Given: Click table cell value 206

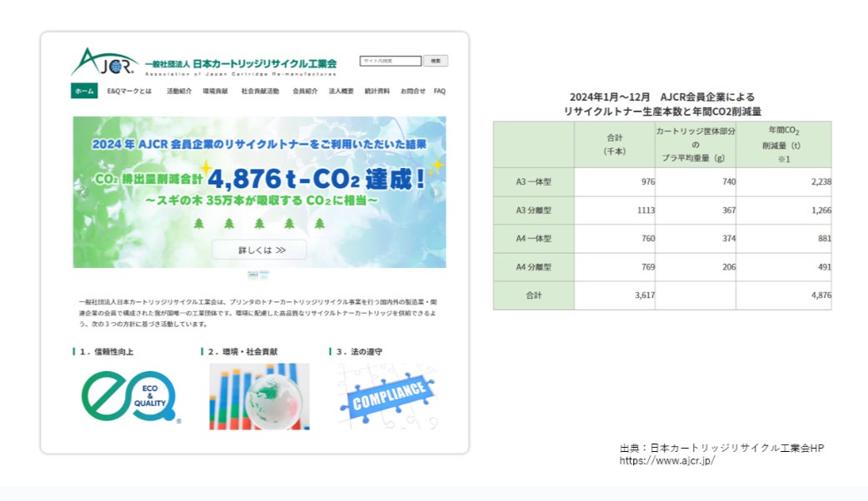Looking at the screenshot, I should pyautogui.click(x=729, y=267).
